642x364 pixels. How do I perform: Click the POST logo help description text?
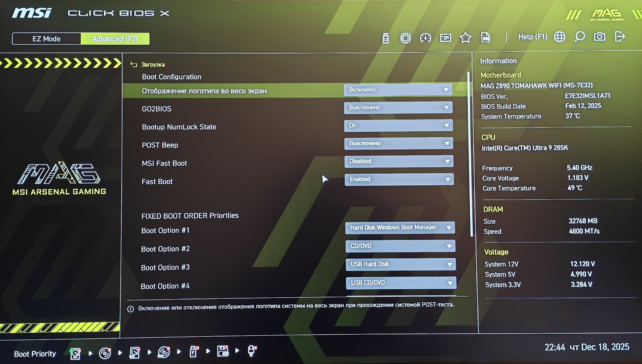296,306
